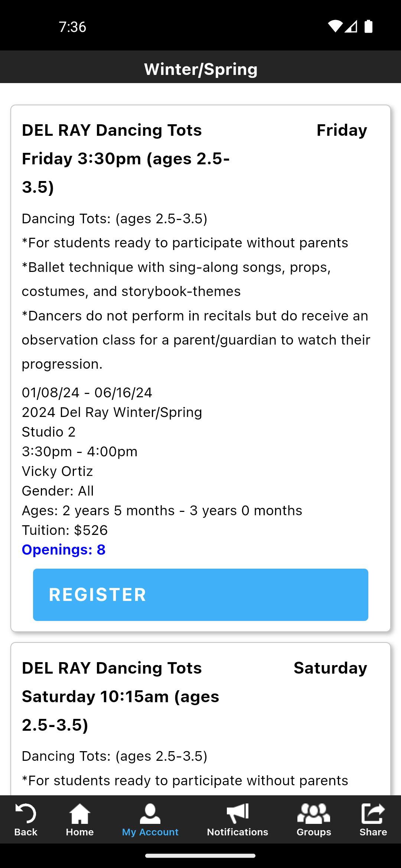This screenshot has width=401, height=868.
Task: Tap the Openings: 8 link
Action: (x=63, y=550)
